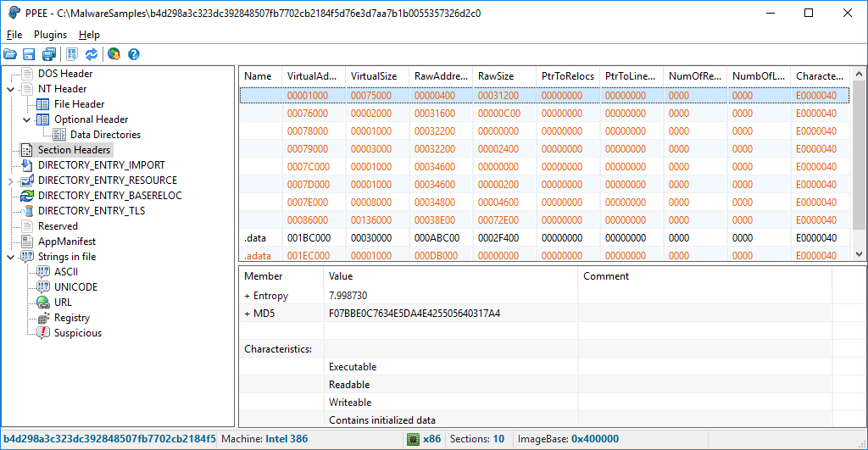Select the Suspicious strings tree item
The image size is (868, 450).
click(x=77, y=333)
